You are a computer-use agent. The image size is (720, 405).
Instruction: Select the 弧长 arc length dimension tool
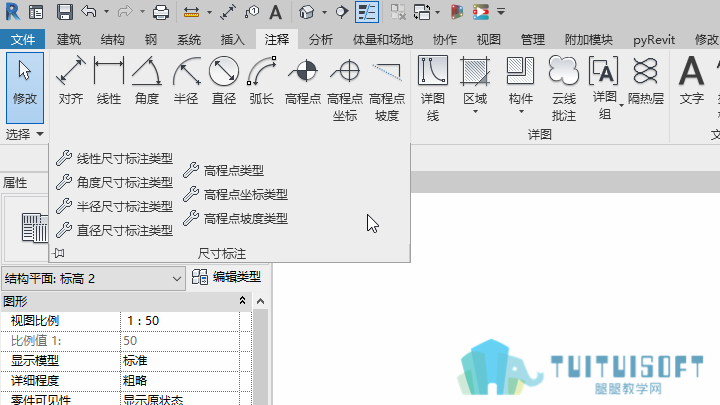(262, 81)
